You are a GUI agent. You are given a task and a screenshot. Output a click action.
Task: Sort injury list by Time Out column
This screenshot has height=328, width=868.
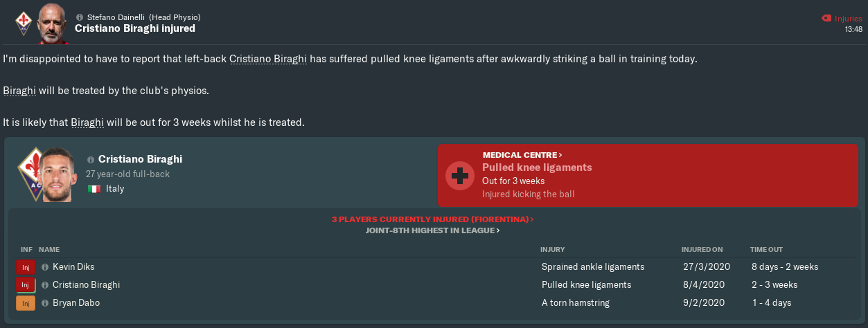(766, 249)
